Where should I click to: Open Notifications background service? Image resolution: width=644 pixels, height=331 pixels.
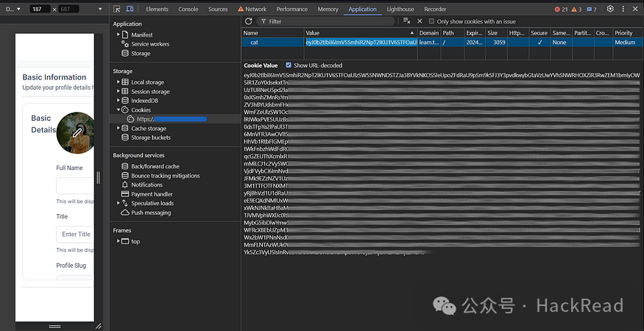click(147, 185)
